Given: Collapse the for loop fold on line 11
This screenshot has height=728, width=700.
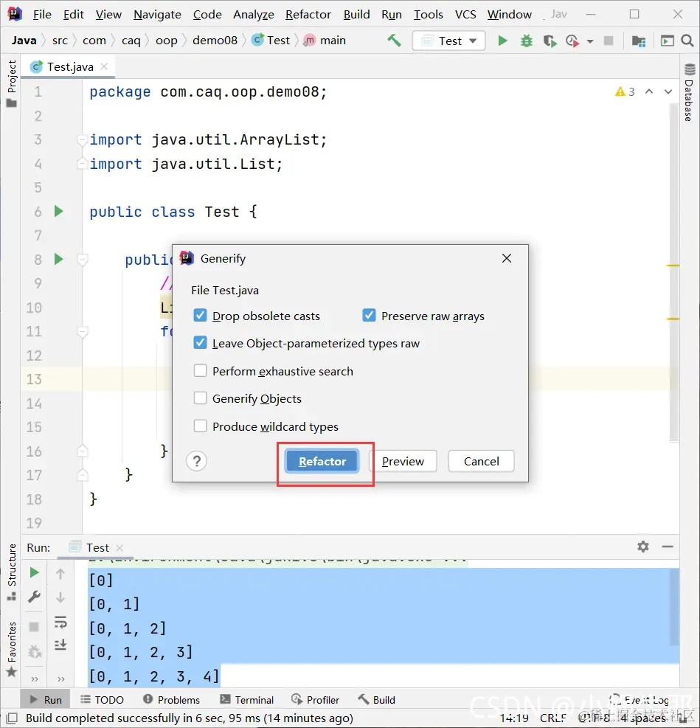Looking at the screenshot, I should [82, 331].
